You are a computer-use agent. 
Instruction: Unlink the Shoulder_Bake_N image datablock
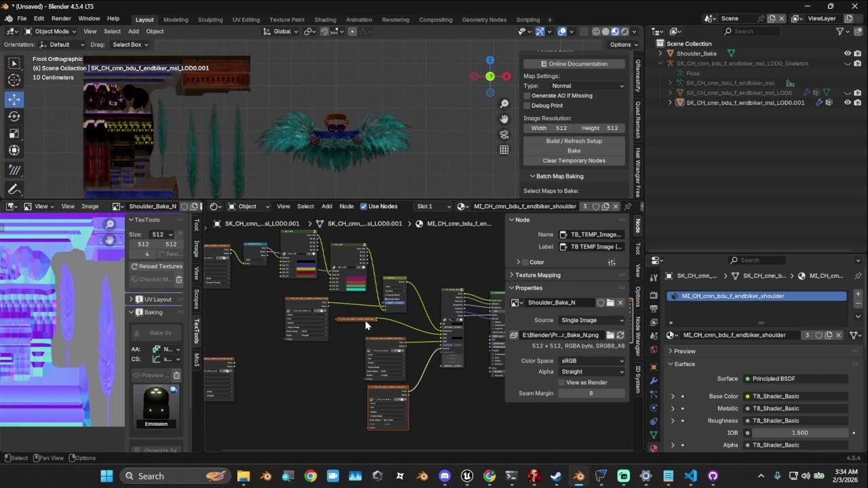pos(620,302)
